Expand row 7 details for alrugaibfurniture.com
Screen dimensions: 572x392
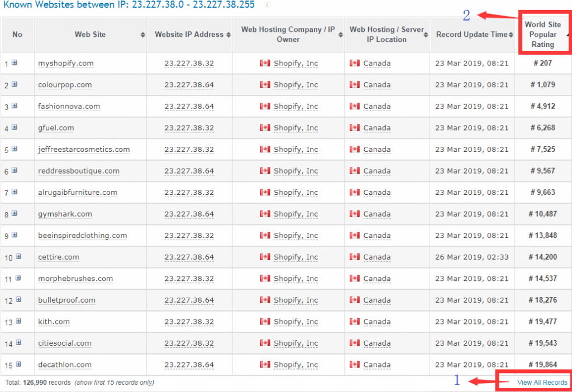click(15, 192)
